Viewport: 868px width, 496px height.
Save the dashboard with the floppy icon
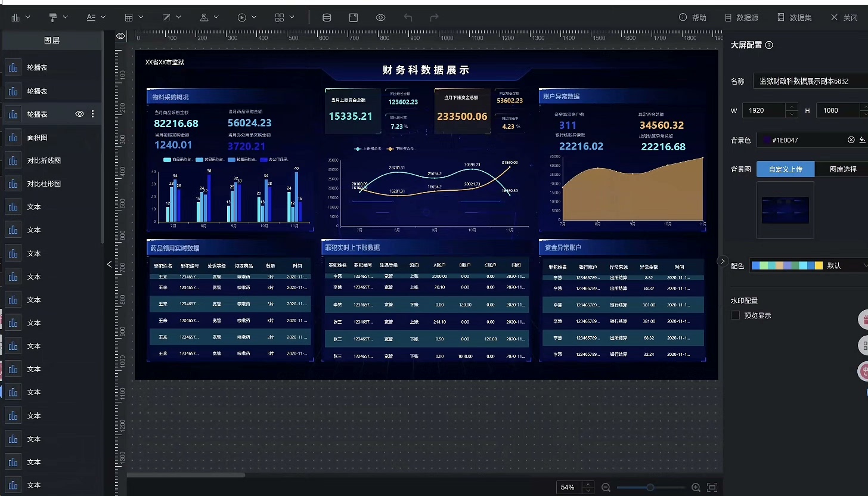point(354,18)
